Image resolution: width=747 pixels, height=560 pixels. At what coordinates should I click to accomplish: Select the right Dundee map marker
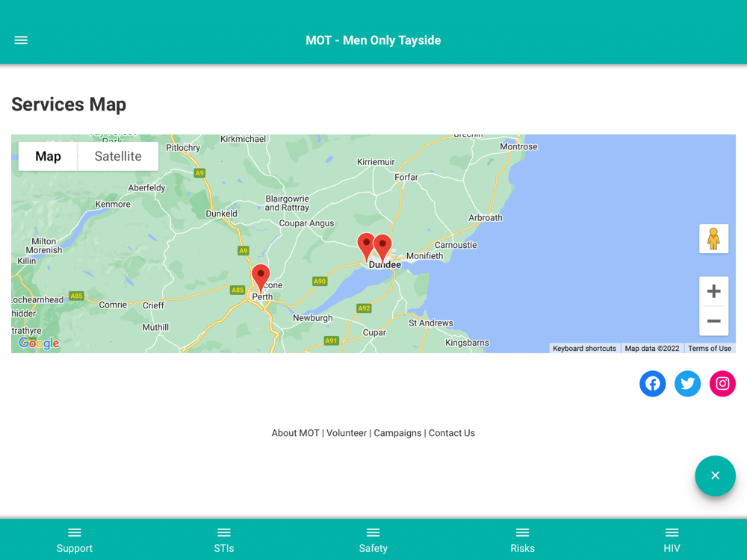(x=382, y=249)
